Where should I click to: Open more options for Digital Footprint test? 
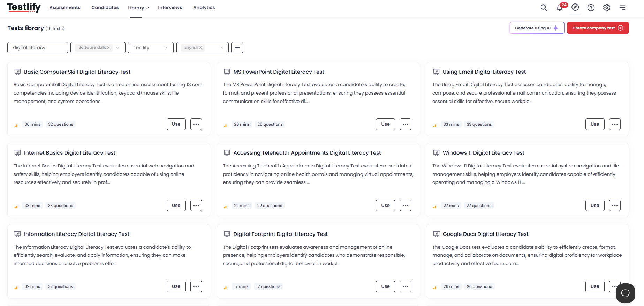coord(406,286)
